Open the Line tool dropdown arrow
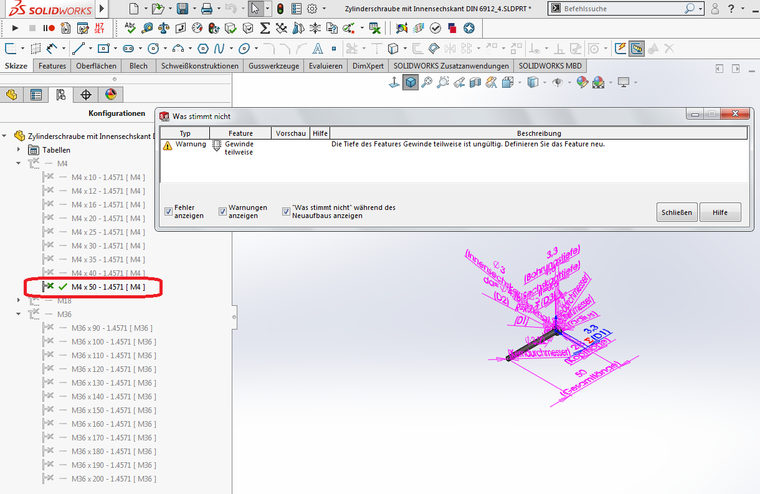 point(90,48)
